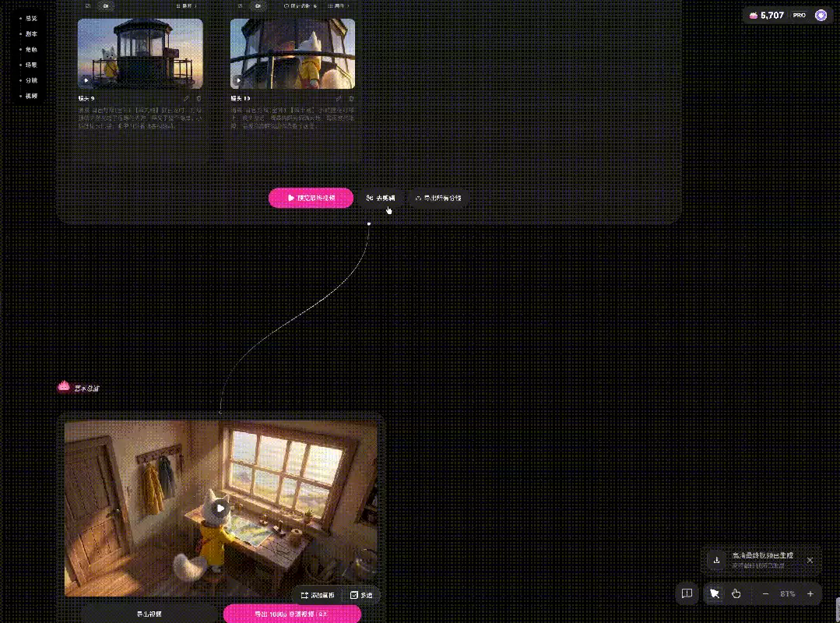Click the 高清最终视频已生成 notification text
The height and width of the screenshot is (623, 840).
click(x=763, y=555)
